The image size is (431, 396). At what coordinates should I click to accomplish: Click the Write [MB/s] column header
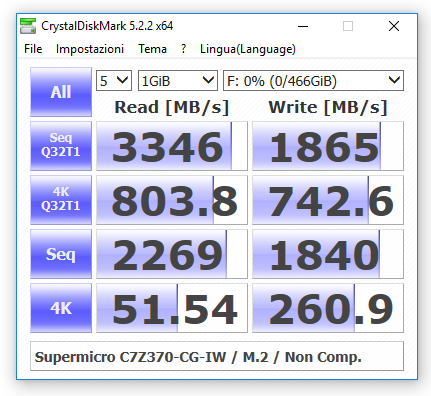click(x=328, y=107)
